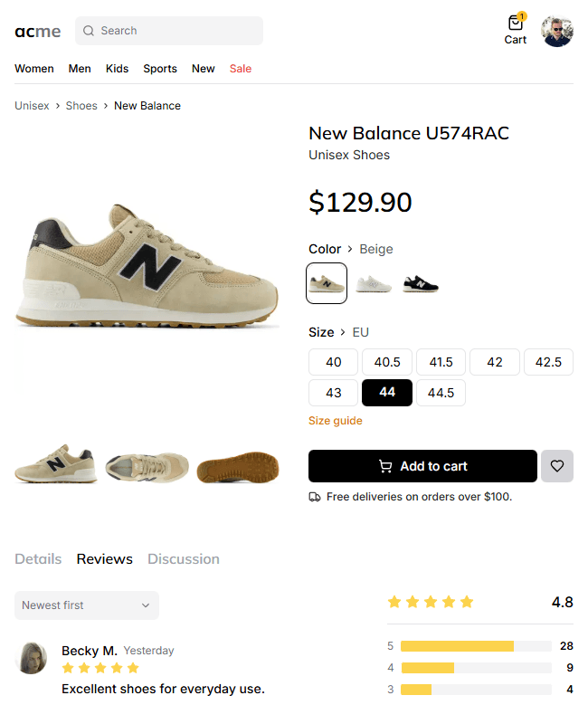
Task: Click the delivery truck icon
Action: coord(315,497)
